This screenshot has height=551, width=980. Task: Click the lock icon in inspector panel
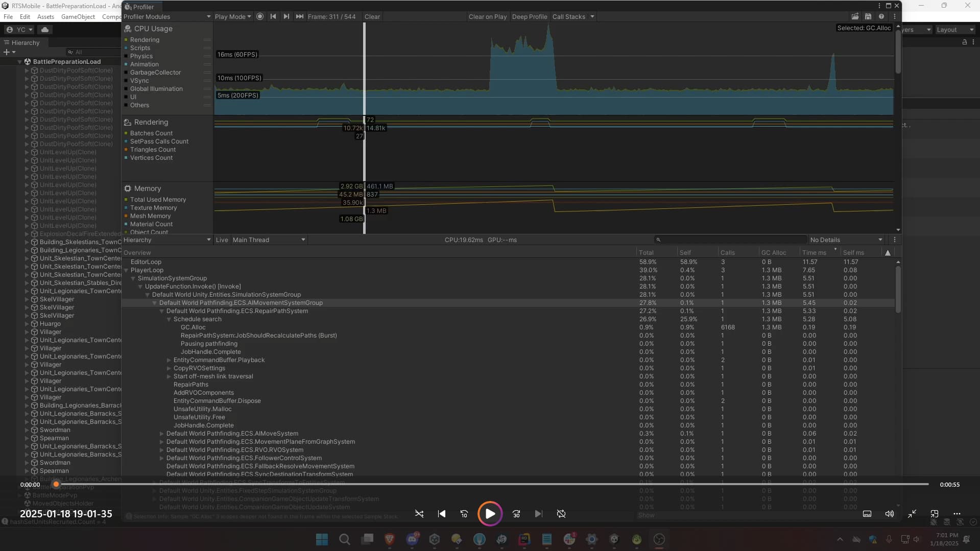[x=964, y=42]
